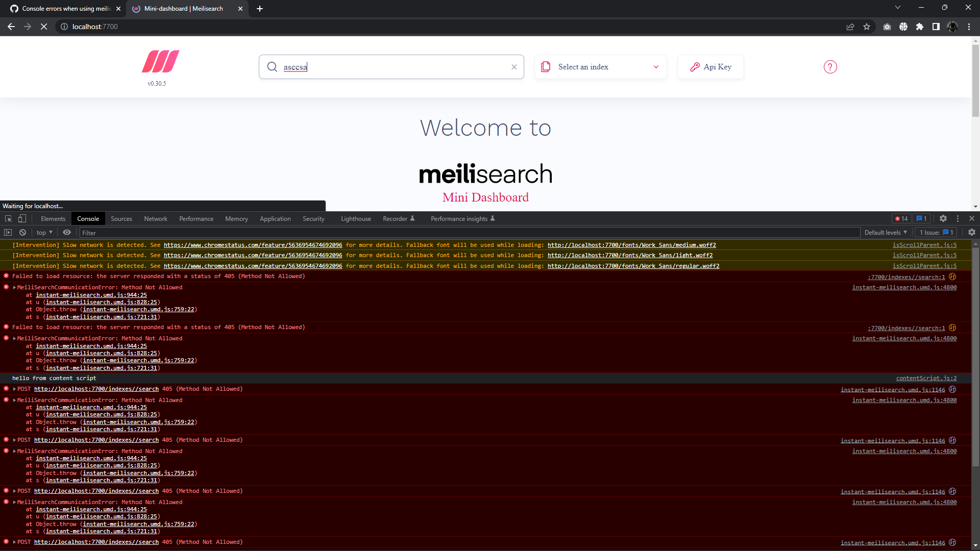The width and height of the screenshot is (980, 551).
Task: Toggle the console eye expression watcher
Action: 66,232
